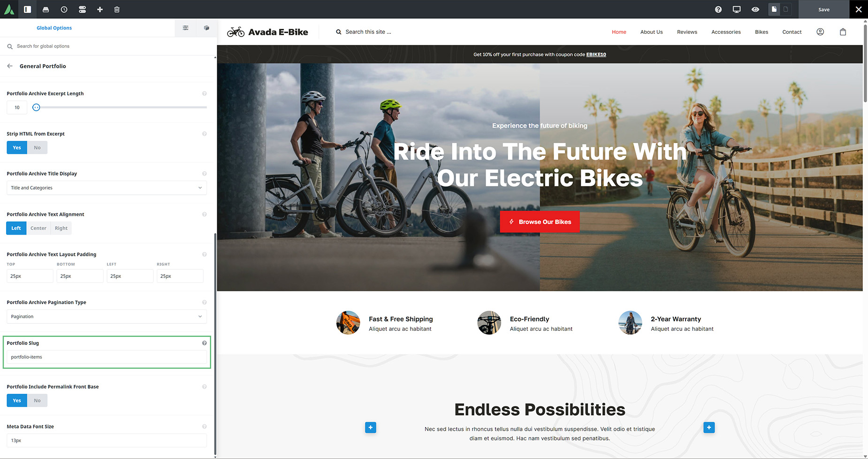Open the history clock icon
The width and height of the screenshot is (868, 459).
[64, 9]
